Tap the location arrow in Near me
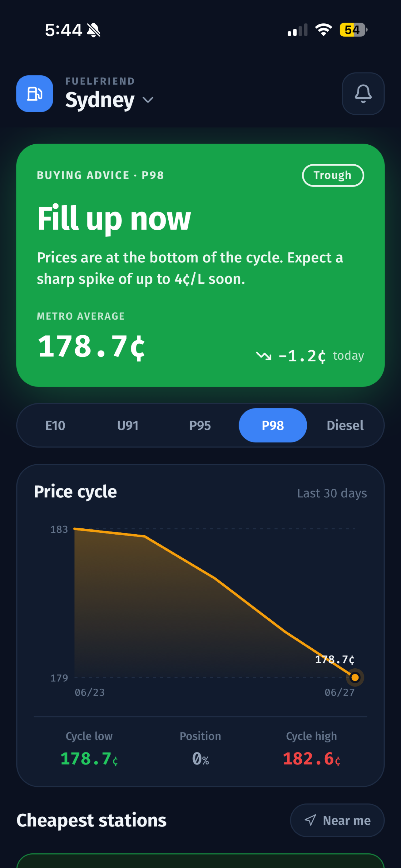 click(x=310, y=820)
